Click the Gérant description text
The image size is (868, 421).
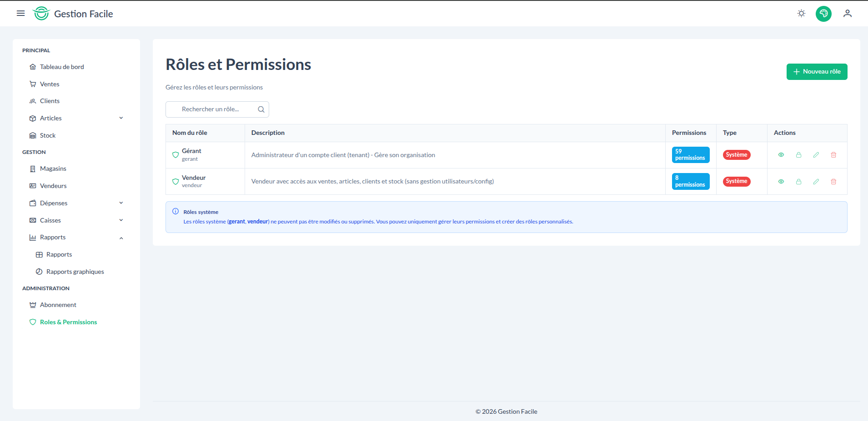[343, 155]
